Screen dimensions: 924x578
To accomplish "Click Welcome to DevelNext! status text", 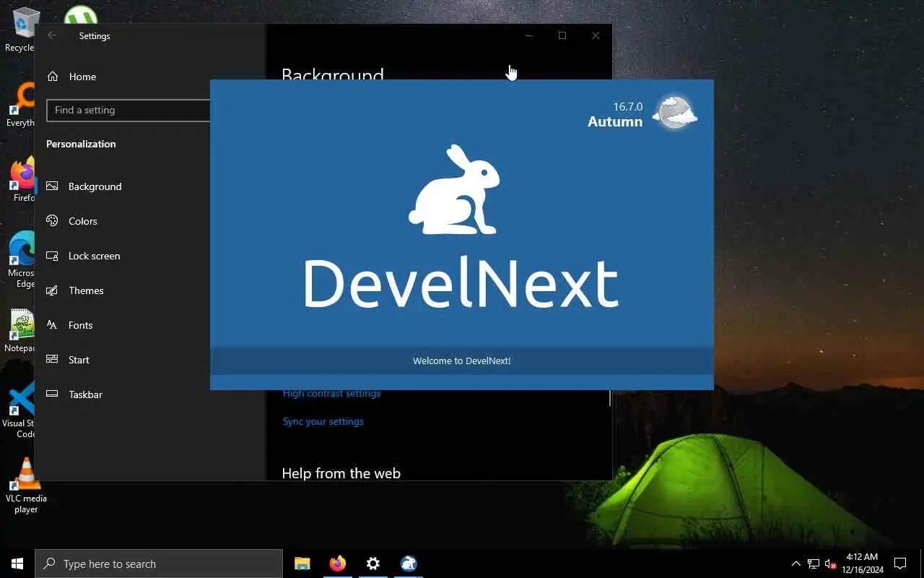I will (x=462, y=361).
